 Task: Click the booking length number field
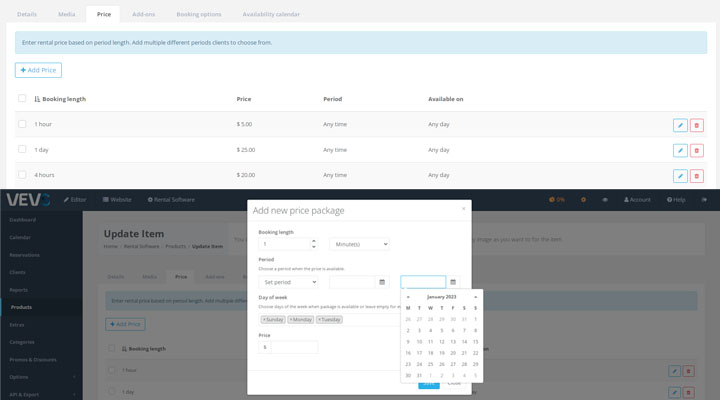pyautogui.click(x=285, y=244)
